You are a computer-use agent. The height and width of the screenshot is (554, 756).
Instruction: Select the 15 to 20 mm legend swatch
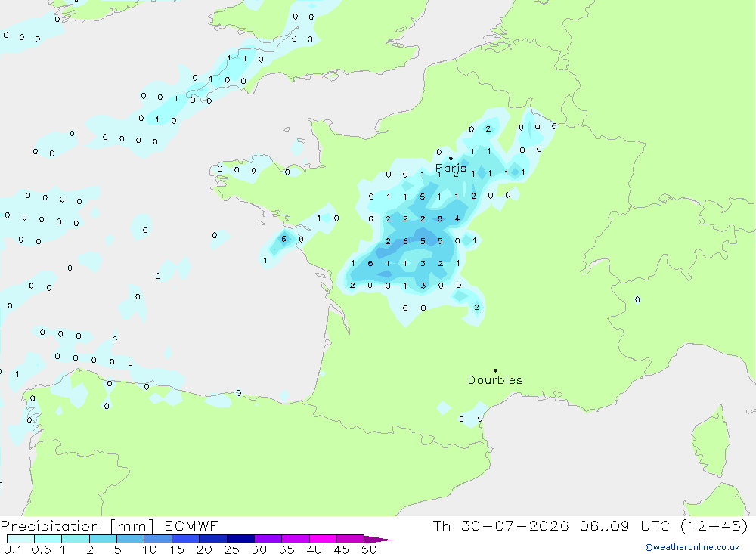[185, 539]
